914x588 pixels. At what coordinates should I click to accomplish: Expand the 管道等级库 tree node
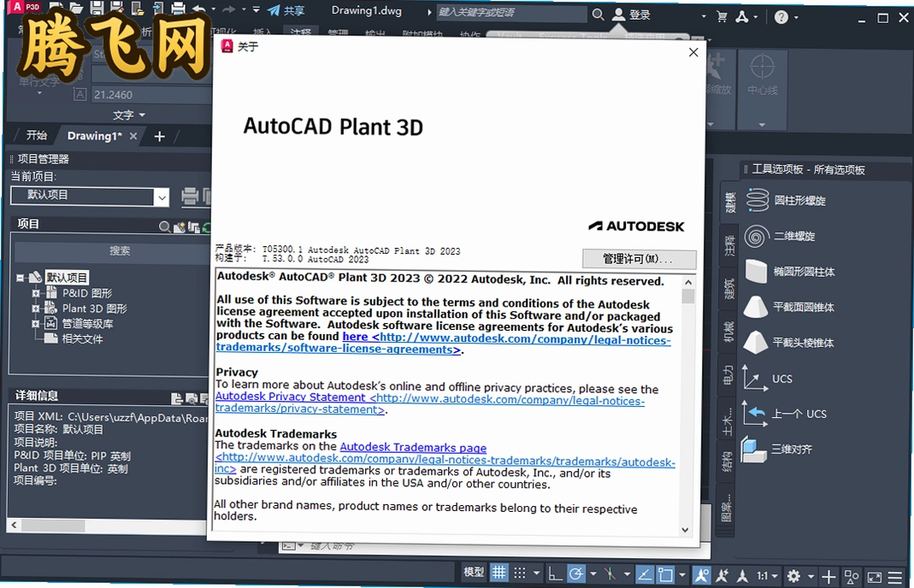coord(36,323)
